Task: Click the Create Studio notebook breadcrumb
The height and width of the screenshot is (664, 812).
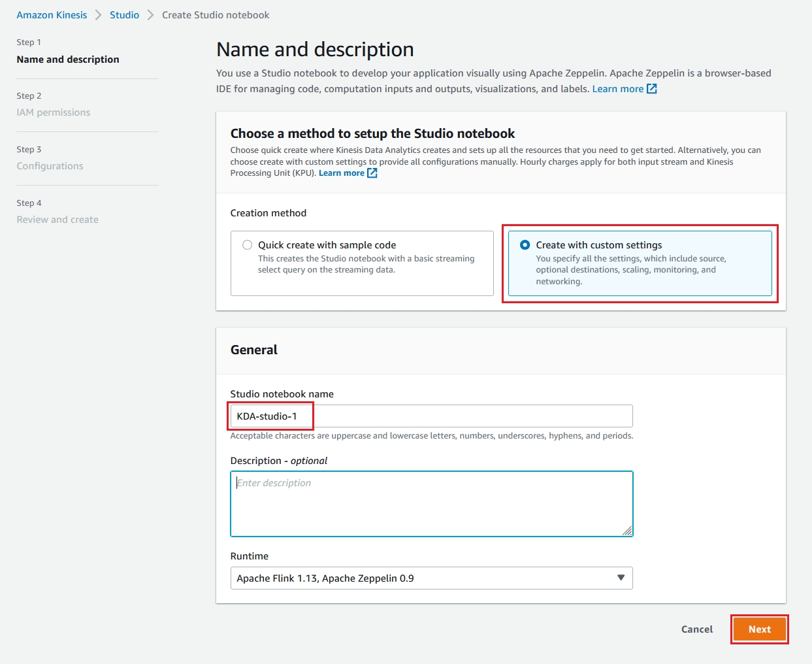Action: pyautogui.click(x=216, y=15)
